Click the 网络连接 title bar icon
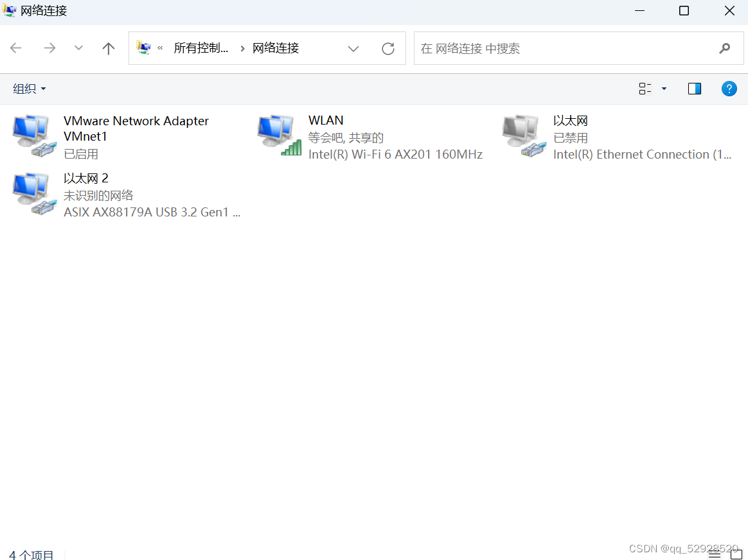The image size is (748, 560). pyautogui.click(x=10, y=10)
